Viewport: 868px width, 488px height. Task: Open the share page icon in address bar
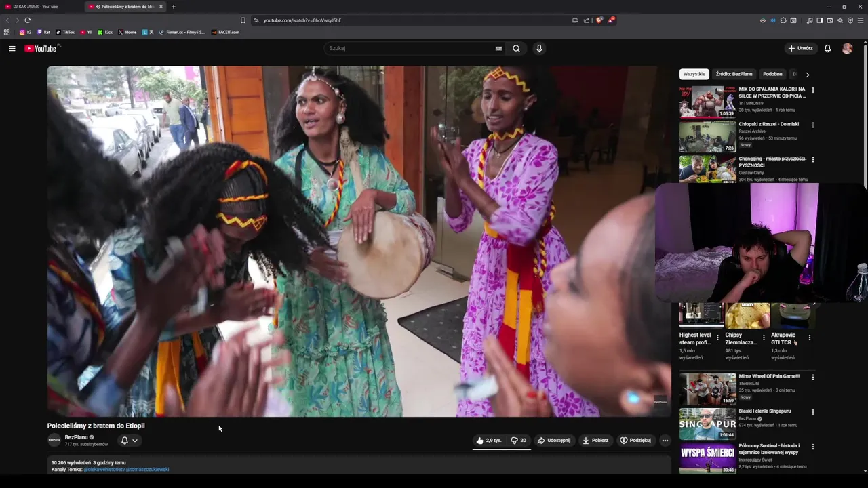point(587,20)
